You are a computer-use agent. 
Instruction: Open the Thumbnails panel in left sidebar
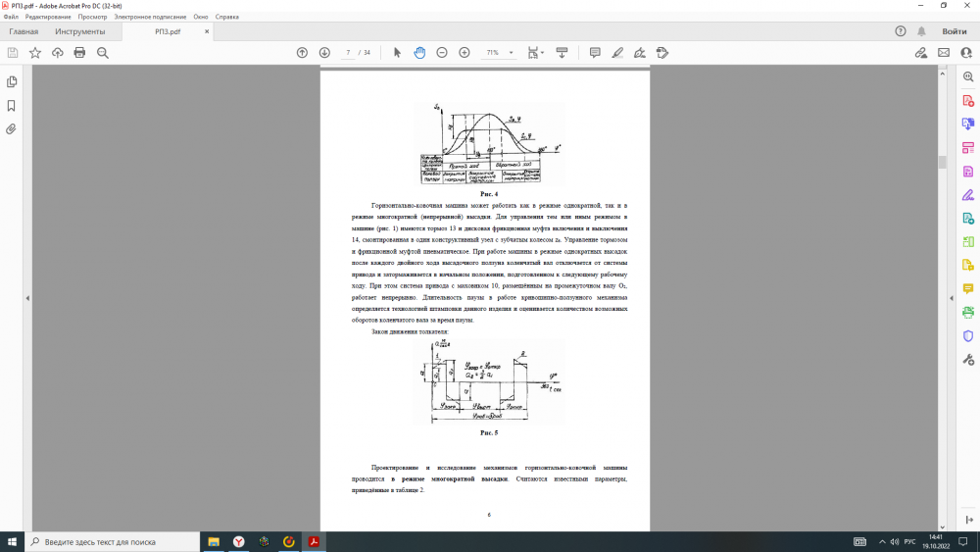click(x=12, y=81)
